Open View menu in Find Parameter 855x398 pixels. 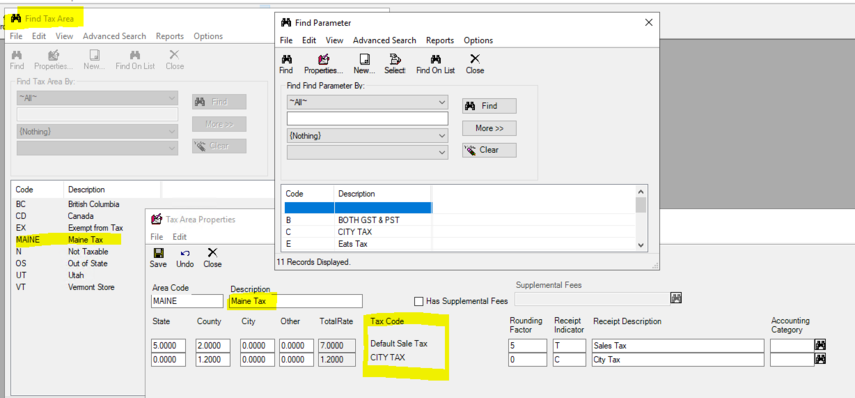[x=334, y=40]
